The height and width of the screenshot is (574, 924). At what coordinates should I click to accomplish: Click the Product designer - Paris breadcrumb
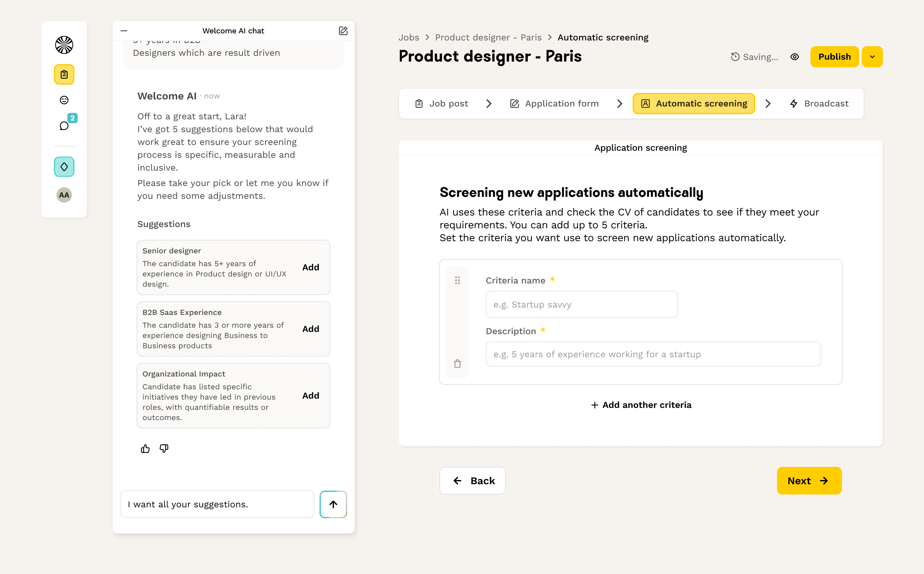pos(488,37)
